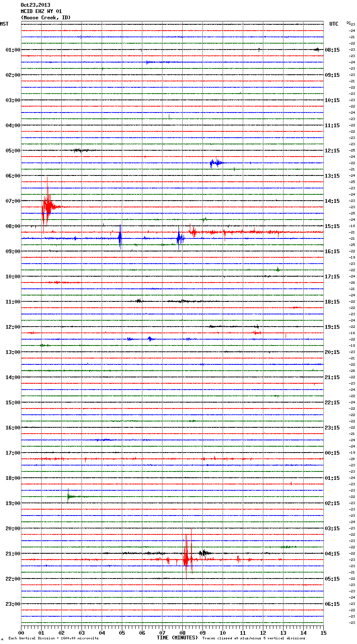Image resolution: width=357 pixels, height=644 pixels.
Task: Click minute tick "08" on the bottom axis
Action: click(182, 633)
